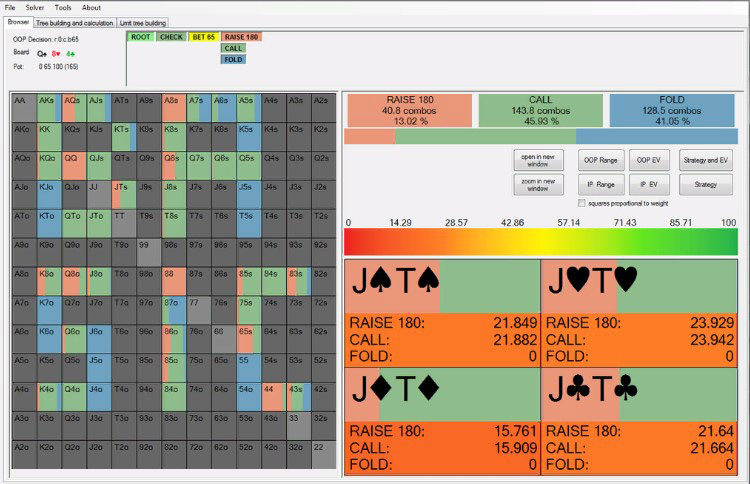Image resolution: width=750 pixels, height=484 pixels.
Task: Click zoom in new window button
Action: click(538, 184)
